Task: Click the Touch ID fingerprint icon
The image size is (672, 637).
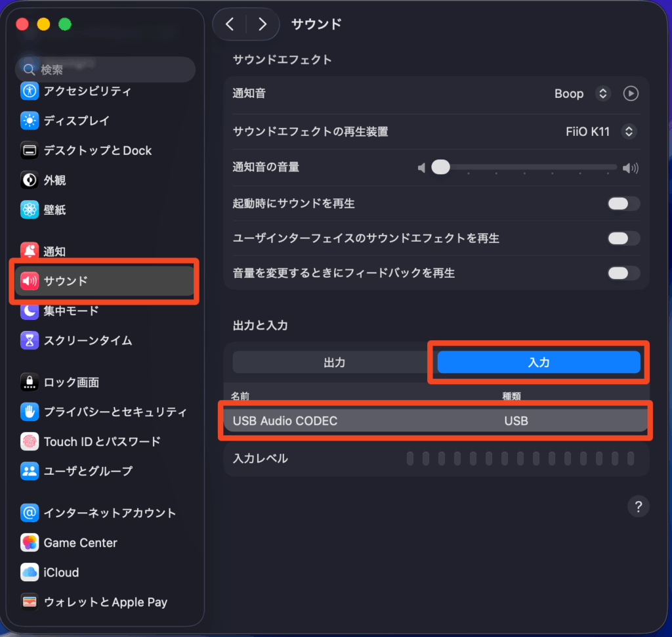Action: point(30,441)
